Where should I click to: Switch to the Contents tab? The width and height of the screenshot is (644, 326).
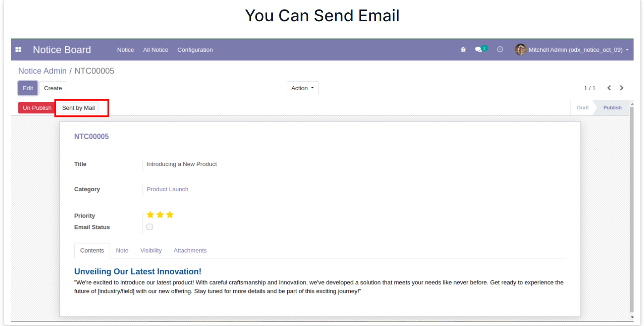coord(92,250)
